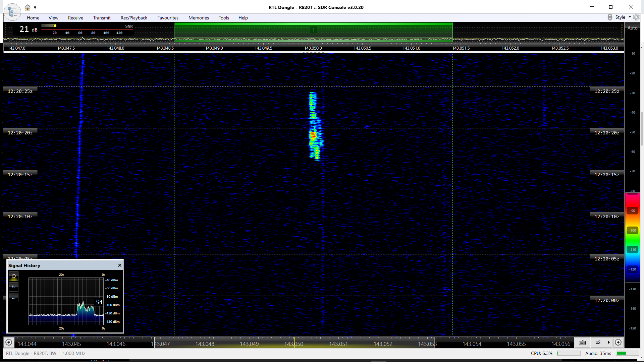
Task: Open the SDR Console application menu orb
Action: tap(12, 12)
